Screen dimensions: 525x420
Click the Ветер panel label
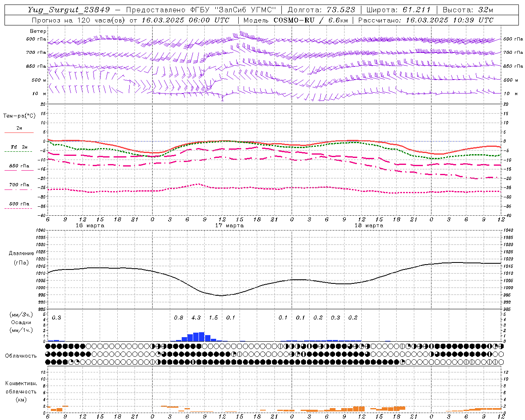click(x=38, y=31)
